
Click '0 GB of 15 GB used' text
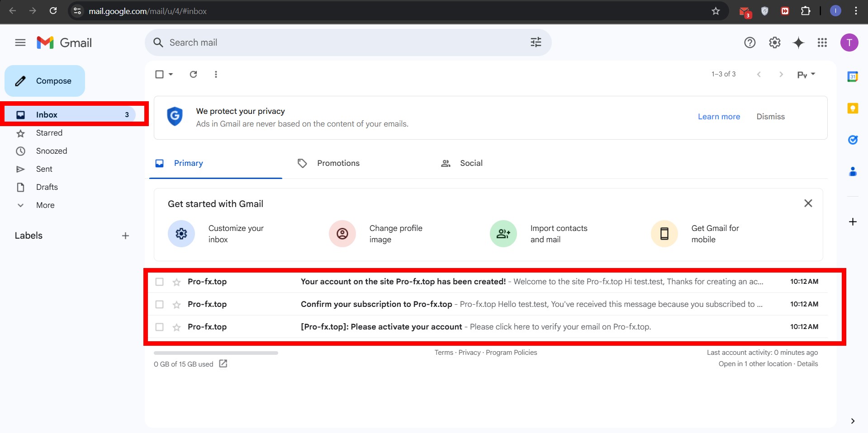pyautogui.click(x=183, y=364)
